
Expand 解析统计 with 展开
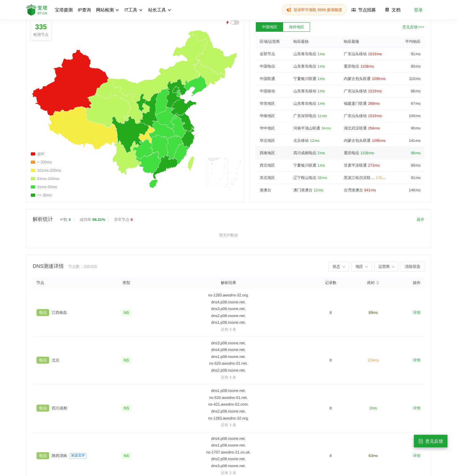click(421, 220)
